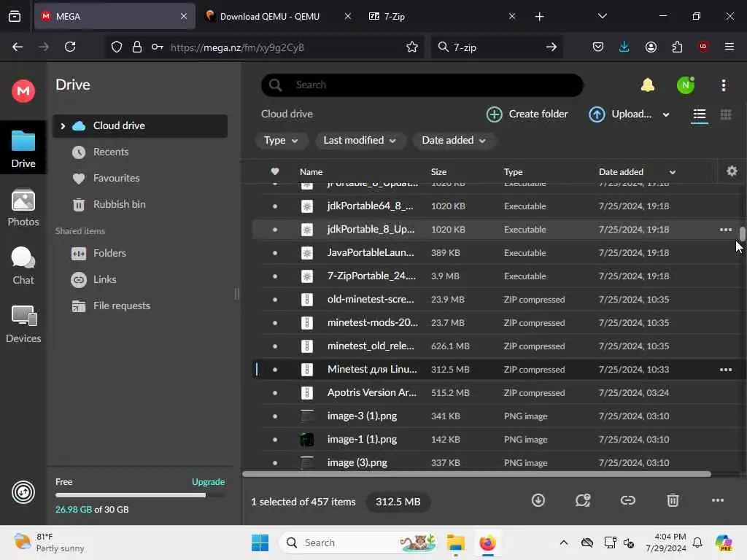The height and width of the screenshot is (560, 747).
Task: Open uBlock Origin extension icon
Action: (703, 47)
